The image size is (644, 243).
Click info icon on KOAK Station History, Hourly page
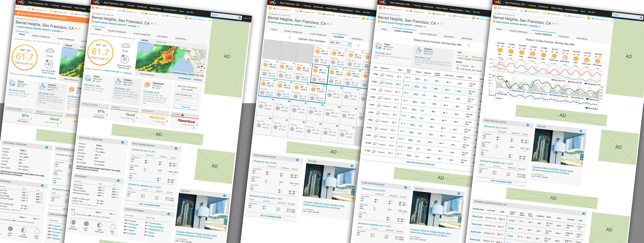tap(406, 187)
